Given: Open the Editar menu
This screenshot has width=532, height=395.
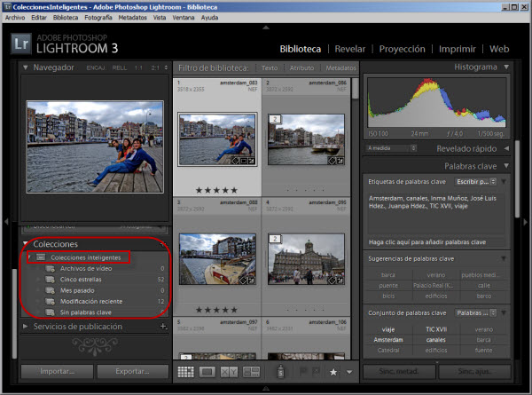Looking at the screenshot, I should point(39,18).
